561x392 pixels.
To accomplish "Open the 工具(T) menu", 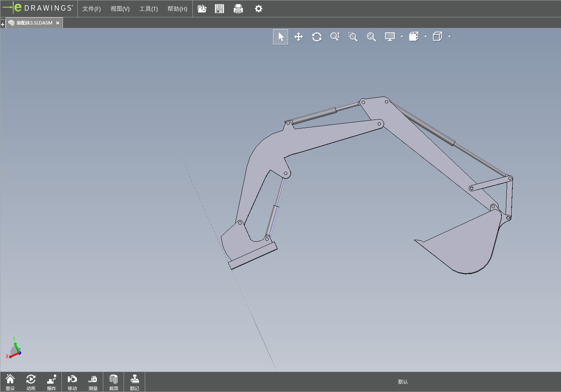I will [149, 9].
